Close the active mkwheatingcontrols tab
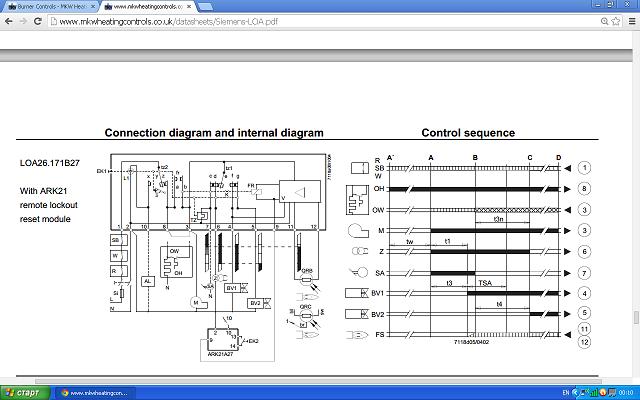This screenshot has height=400, width=640. (188, 6)
